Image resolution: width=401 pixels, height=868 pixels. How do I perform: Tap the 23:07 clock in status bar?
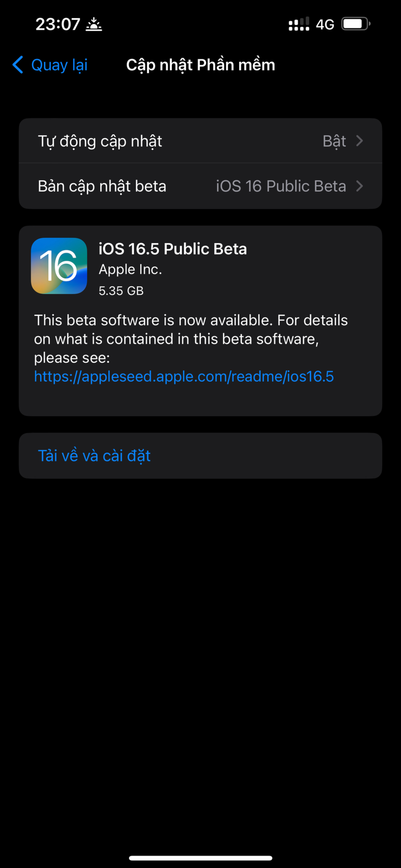click(58, 24)
